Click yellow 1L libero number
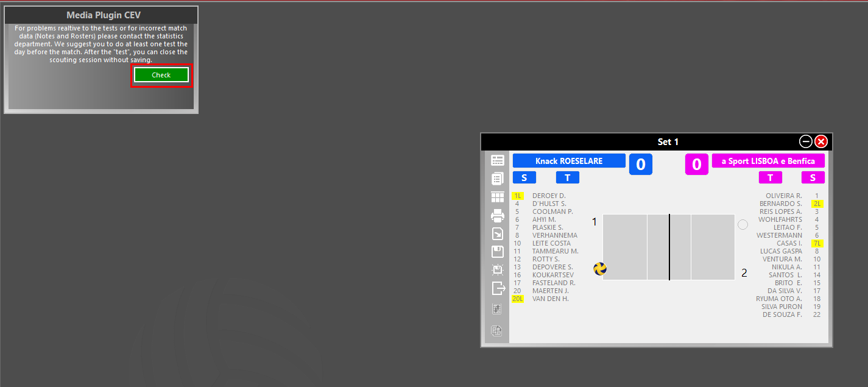Image resolution: width=868 pixels, height=387 pixels. click(517, 196)
